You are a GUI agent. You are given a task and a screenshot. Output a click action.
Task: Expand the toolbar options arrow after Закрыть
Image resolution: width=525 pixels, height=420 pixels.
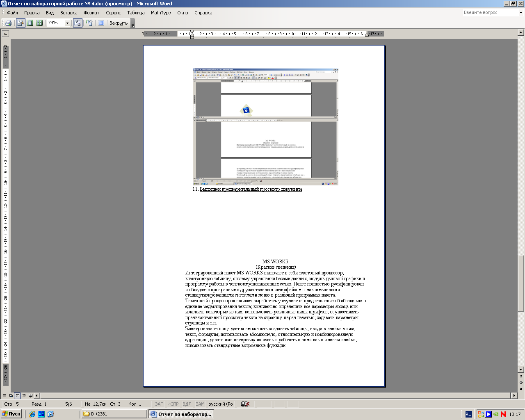(x=132, y=24)
